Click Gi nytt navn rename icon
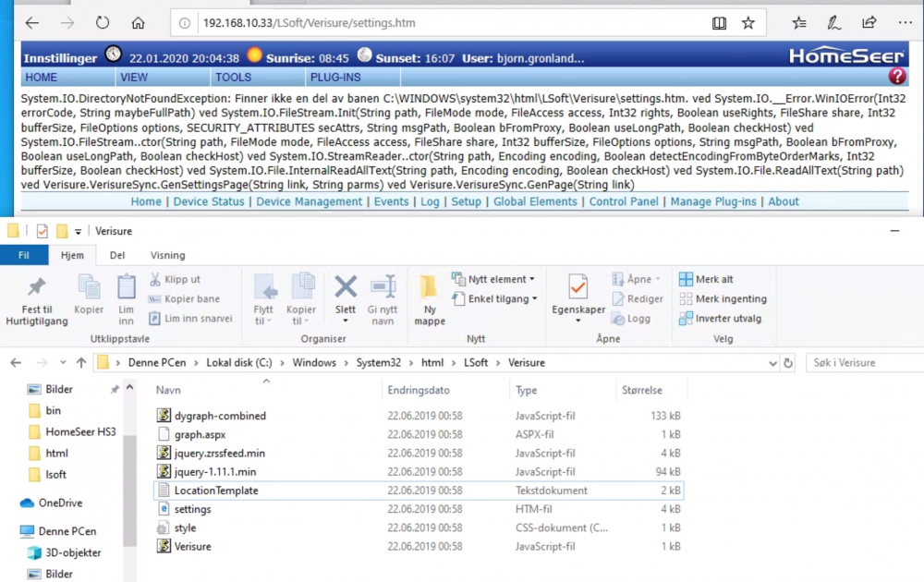Viewport: 924px width, 582px height. [383, 286]
